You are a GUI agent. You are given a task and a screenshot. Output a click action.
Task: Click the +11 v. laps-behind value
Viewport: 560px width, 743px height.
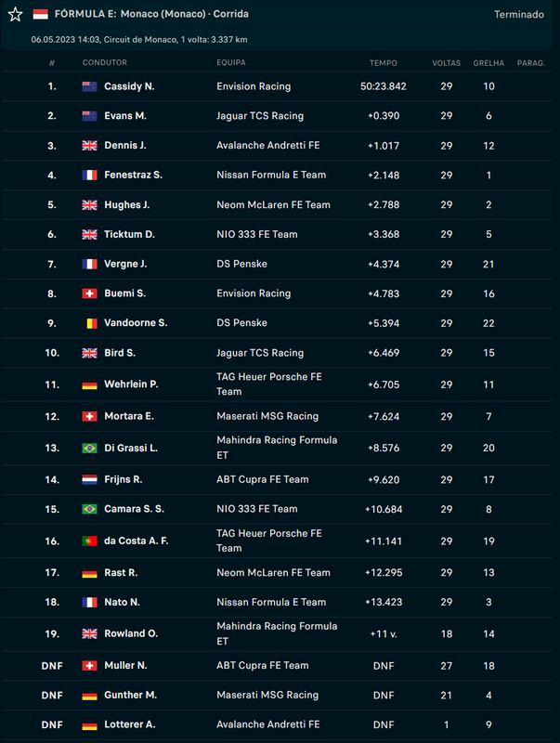tap(384, 633)
